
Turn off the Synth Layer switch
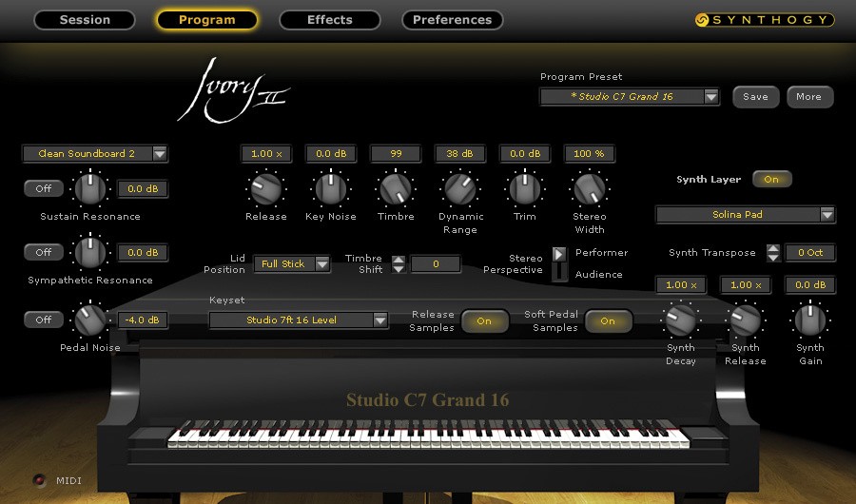click(770, 179)
